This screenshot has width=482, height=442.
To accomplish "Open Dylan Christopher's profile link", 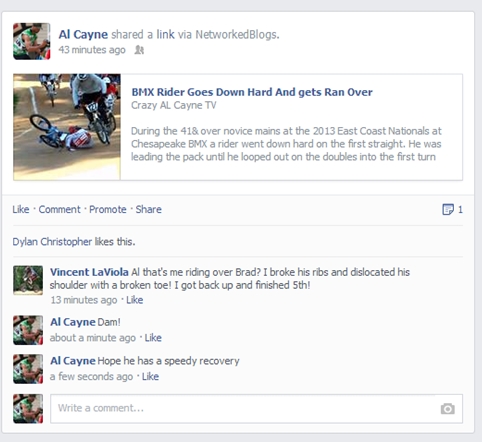I will tap(52, 241).
